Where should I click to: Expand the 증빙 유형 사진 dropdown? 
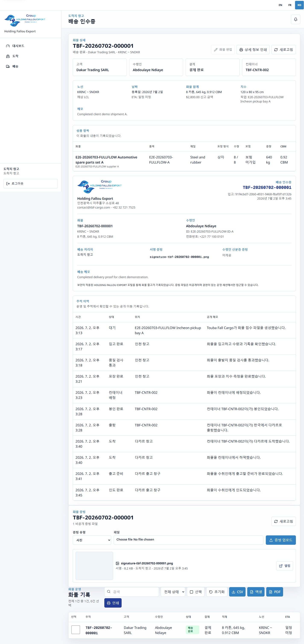pos(92,540)
